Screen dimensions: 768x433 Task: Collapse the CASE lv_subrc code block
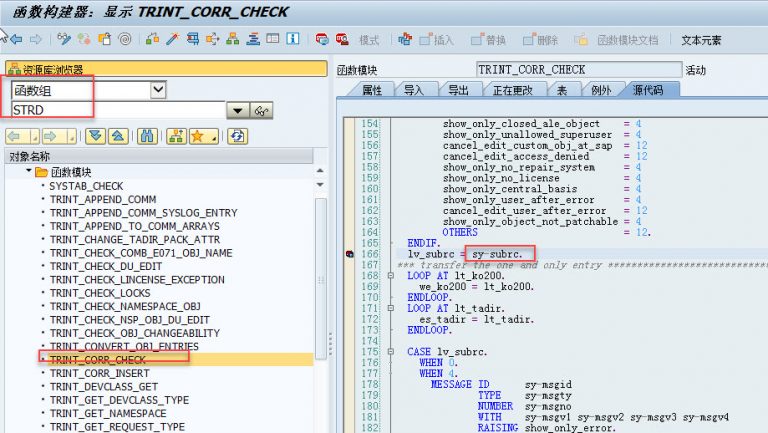(x=390, y=351)
